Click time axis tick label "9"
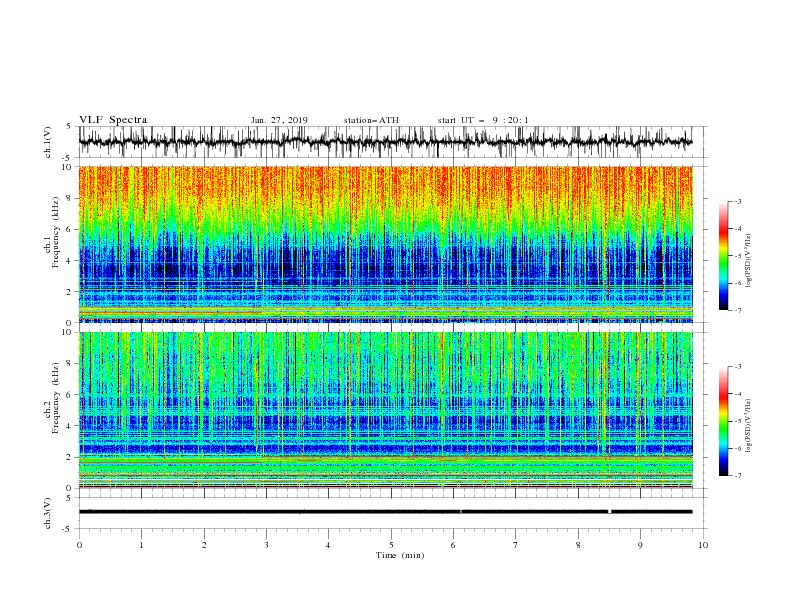This screenshot has height=612, width=792. click(x=640, y=545)
